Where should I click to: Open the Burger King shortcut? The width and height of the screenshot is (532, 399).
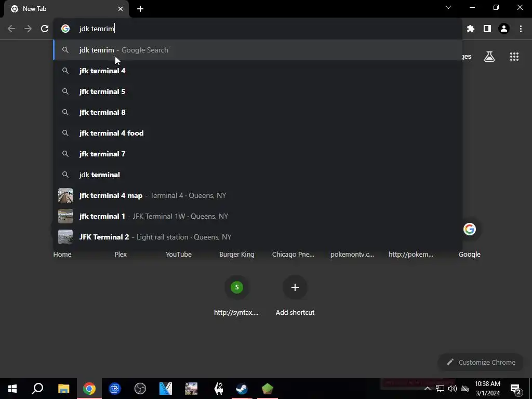[236, 254]
